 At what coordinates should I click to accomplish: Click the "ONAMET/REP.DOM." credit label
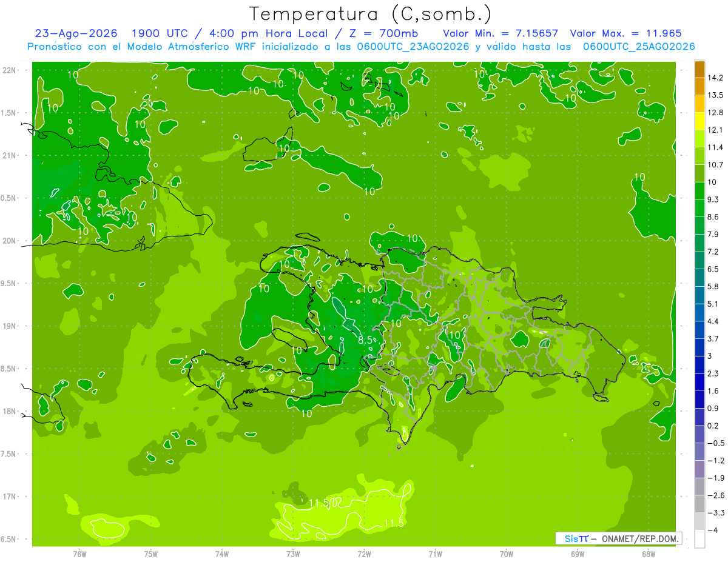639,538
